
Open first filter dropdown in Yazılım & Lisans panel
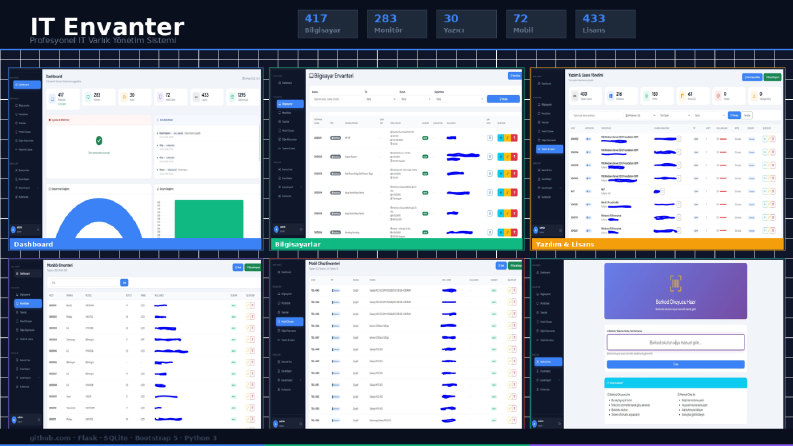[x=640, y=115]
